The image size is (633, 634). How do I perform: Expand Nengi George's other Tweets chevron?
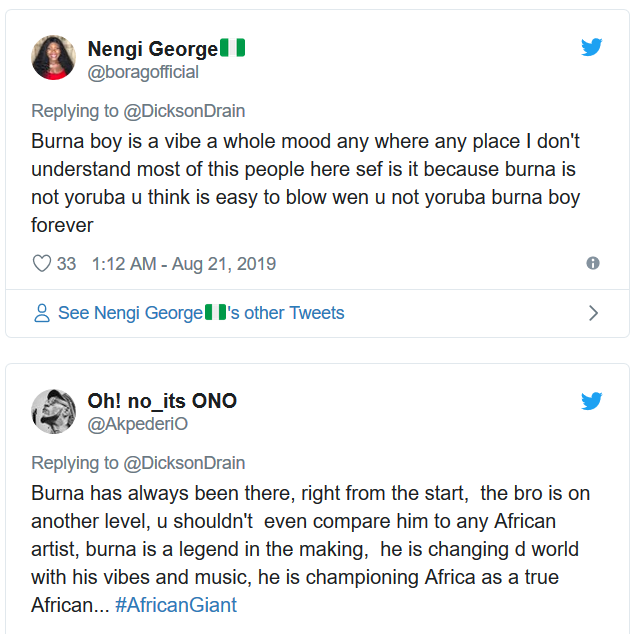click(x=593, y=313)
